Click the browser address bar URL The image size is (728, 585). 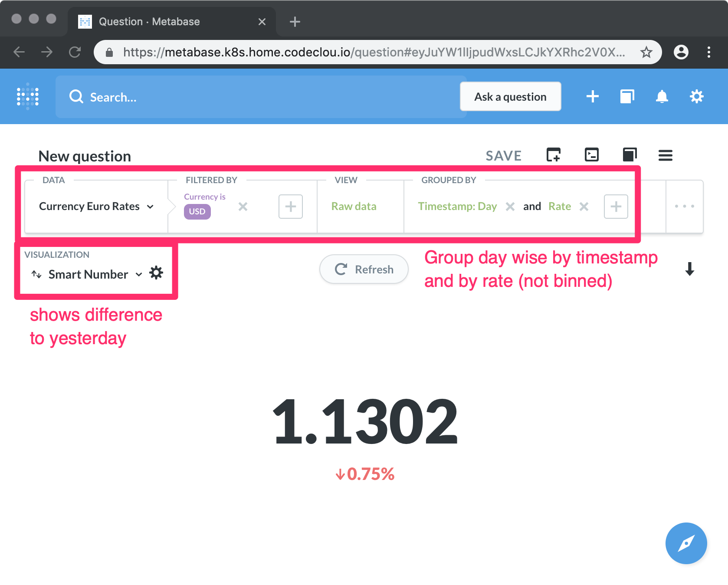[x=374, y=52]
